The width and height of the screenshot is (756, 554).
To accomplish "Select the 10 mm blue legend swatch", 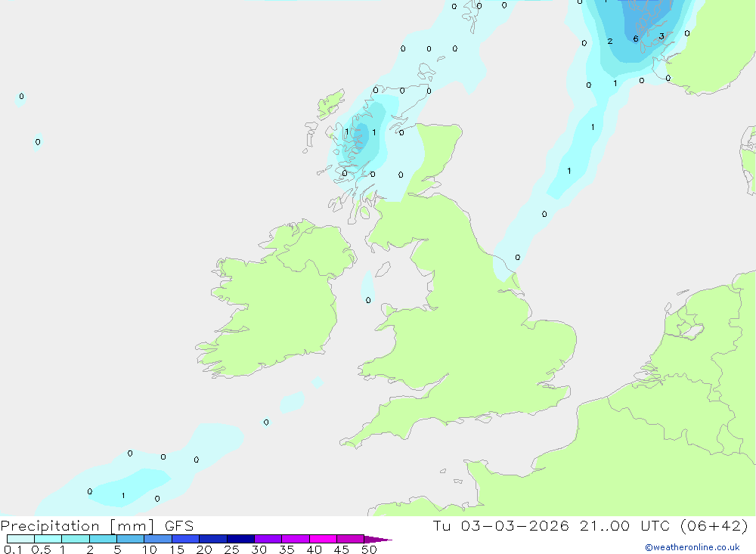I will click(x=158, y=539).
